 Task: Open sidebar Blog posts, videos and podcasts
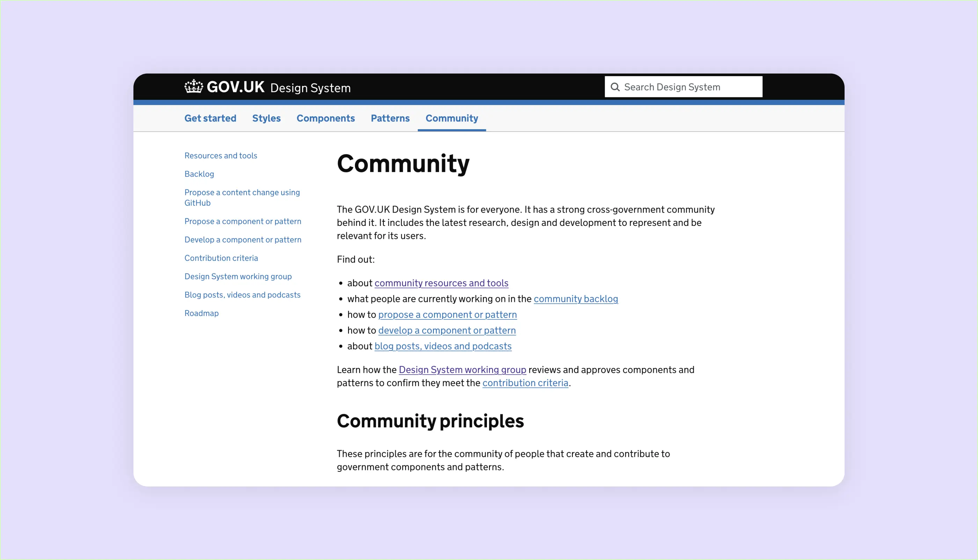click(x=242, y=295)
